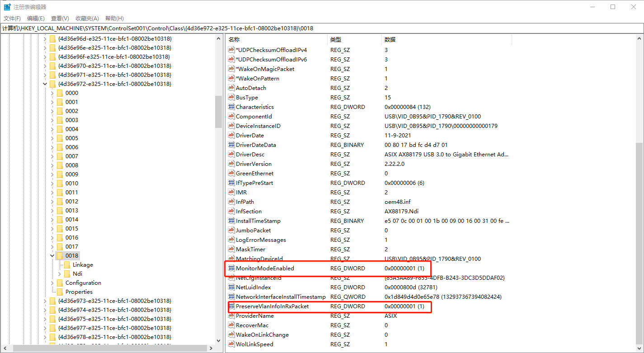This screenshot has width=644, height=353.
Task: Click the data value 11-9-2021
Action: pos(398,135)
